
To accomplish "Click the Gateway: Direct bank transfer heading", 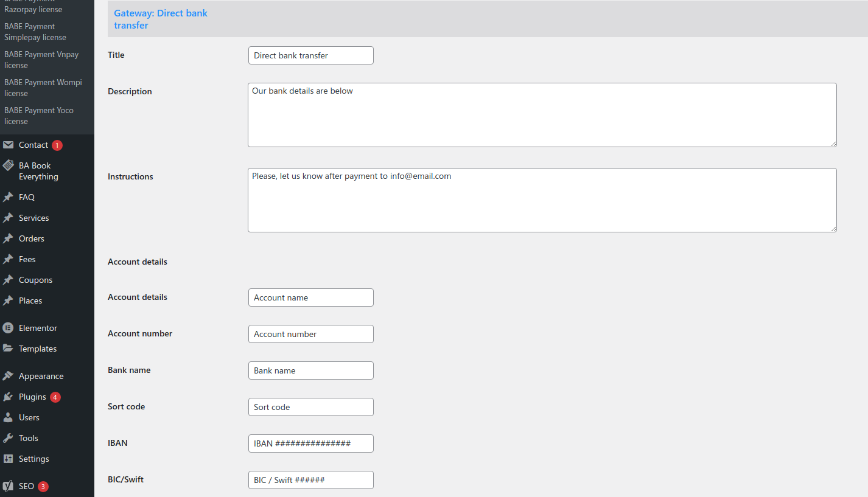I will (x=160, y=19).
